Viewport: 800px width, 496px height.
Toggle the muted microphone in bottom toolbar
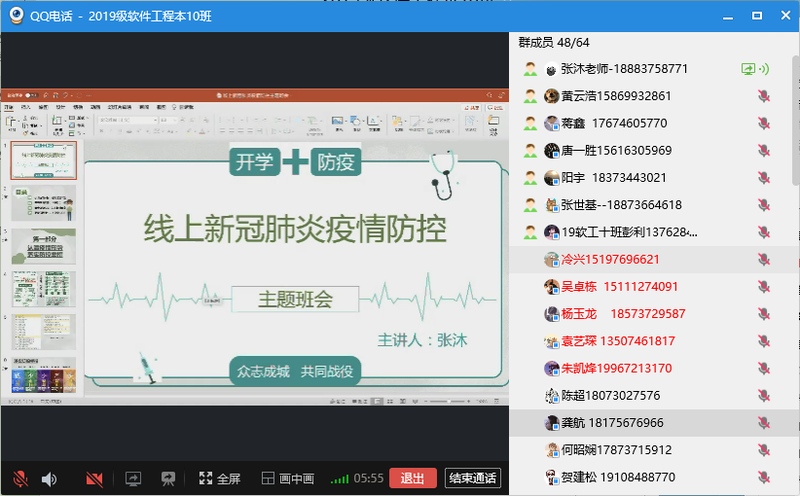20,479
